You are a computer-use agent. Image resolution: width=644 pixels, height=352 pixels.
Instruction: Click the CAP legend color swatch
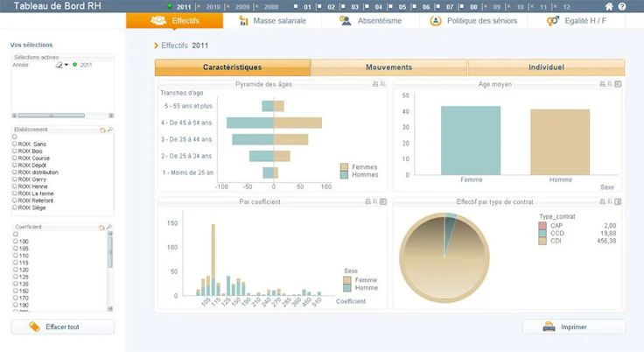coord(542,225)
